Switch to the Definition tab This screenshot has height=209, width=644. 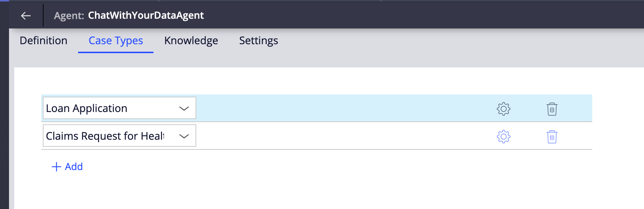click(44, 40)
